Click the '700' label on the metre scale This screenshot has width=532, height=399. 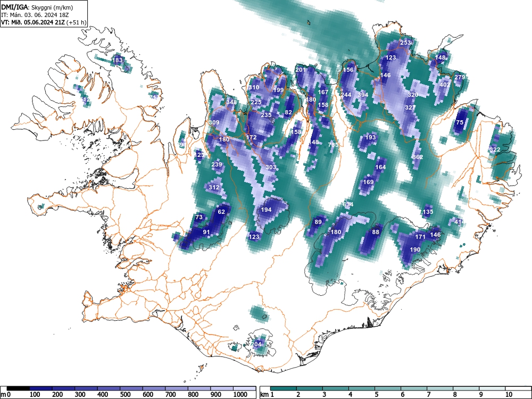(170, 395)
